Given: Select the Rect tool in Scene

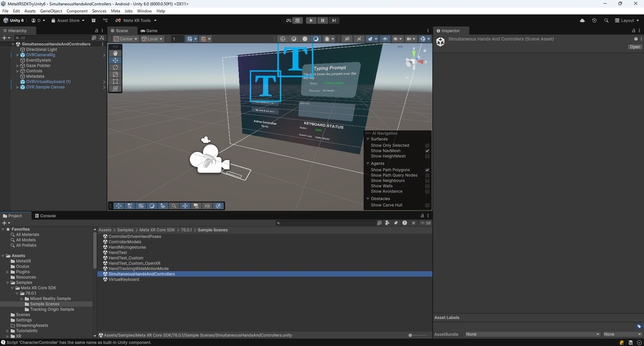Looking at the screenshot, I should pyautogui.click(x=115, y=82).
